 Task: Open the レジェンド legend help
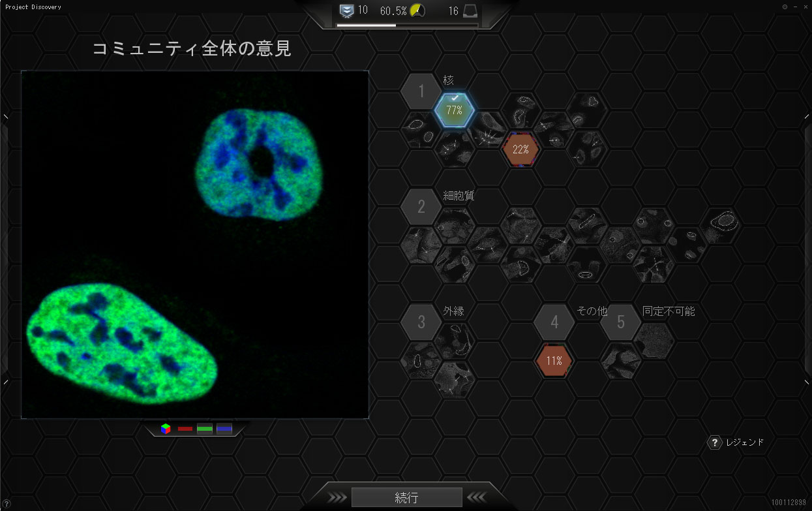point(745,442)
